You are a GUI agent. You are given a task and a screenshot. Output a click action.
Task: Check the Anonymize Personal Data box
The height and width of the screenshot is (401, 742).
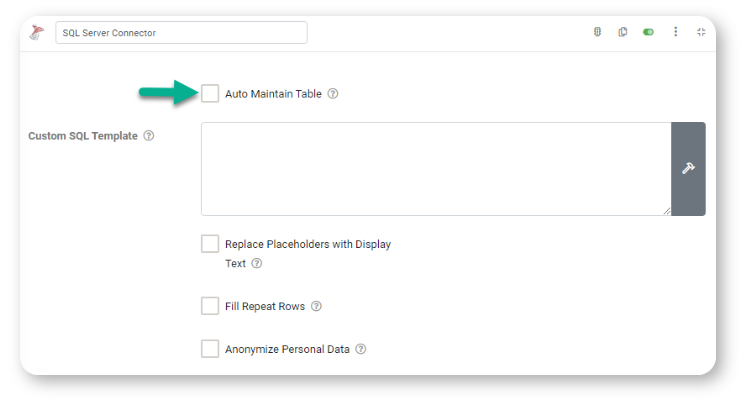point(210,348)
